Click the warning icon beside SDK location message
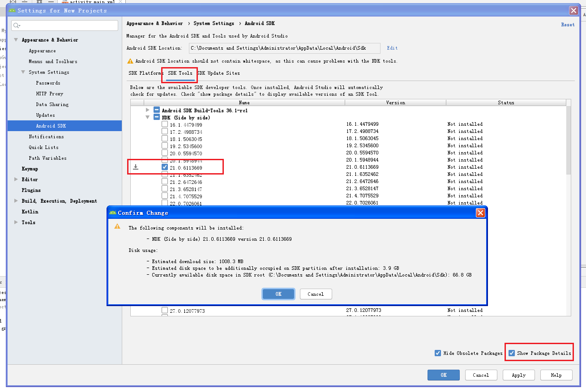 coord(130,61)
